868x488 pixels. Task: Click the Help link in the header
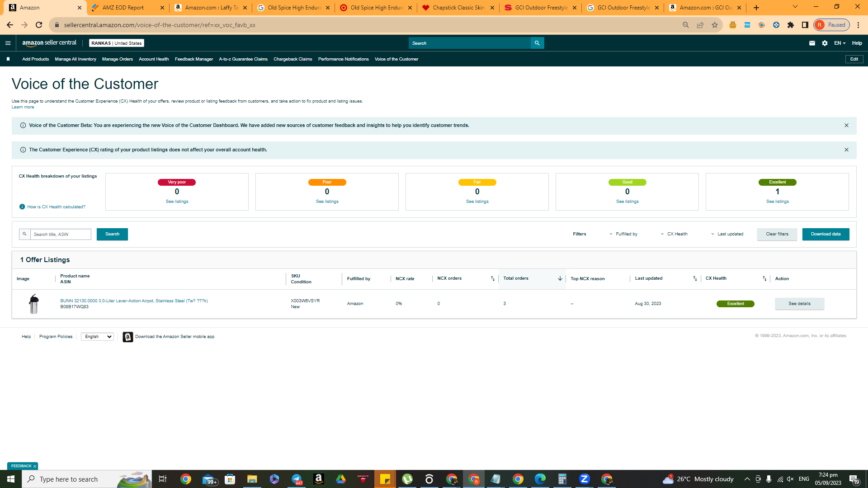coord(857,43)
